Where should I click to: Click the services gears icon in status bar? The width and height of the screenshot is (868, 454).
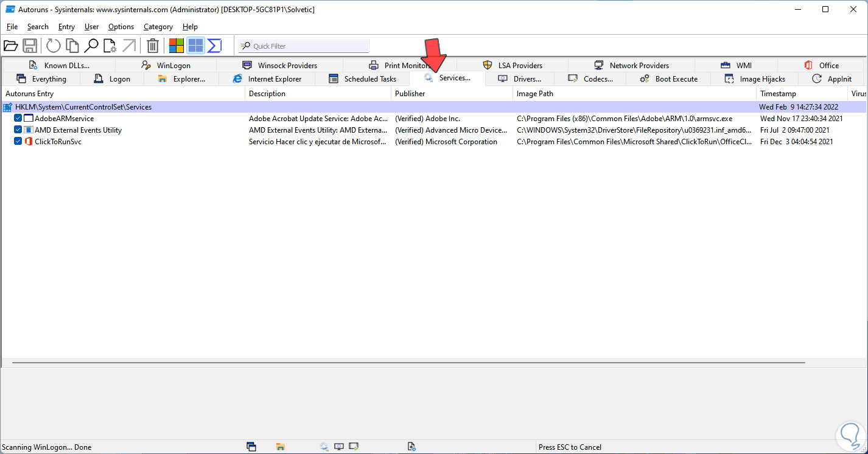pyautogui.click(x=325, y=447)
